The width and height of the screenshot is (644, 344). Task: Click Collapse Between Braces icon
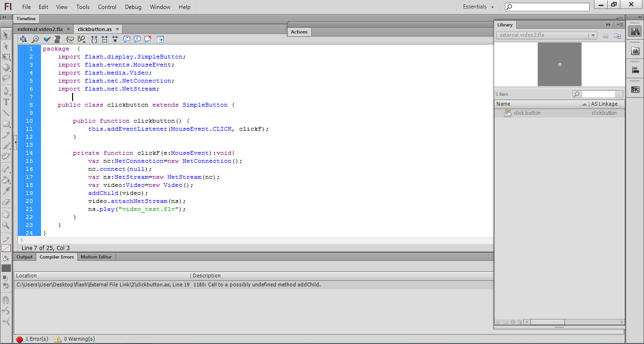click(x=94, y=39)
